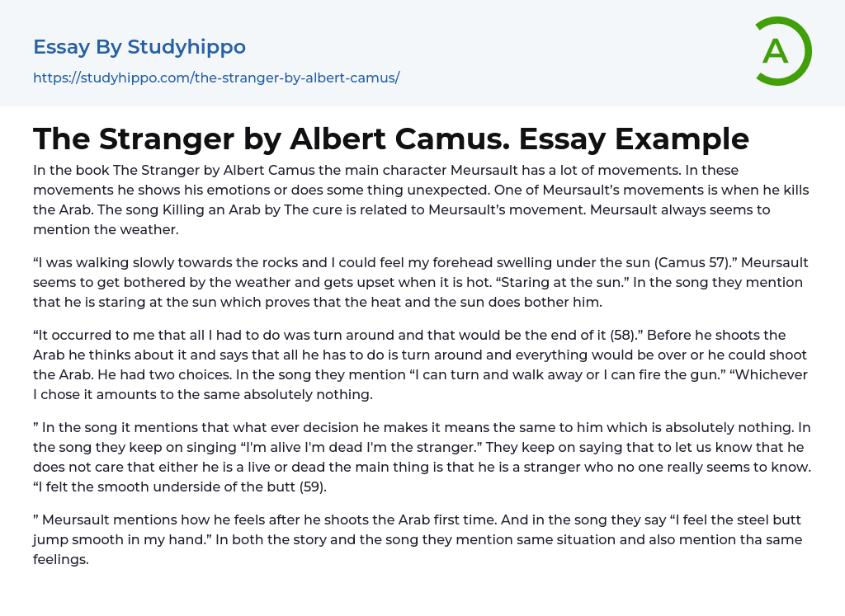Click the paragraph starting "I was walking slowly"
The image size is (845, 616).
point(421,282)
